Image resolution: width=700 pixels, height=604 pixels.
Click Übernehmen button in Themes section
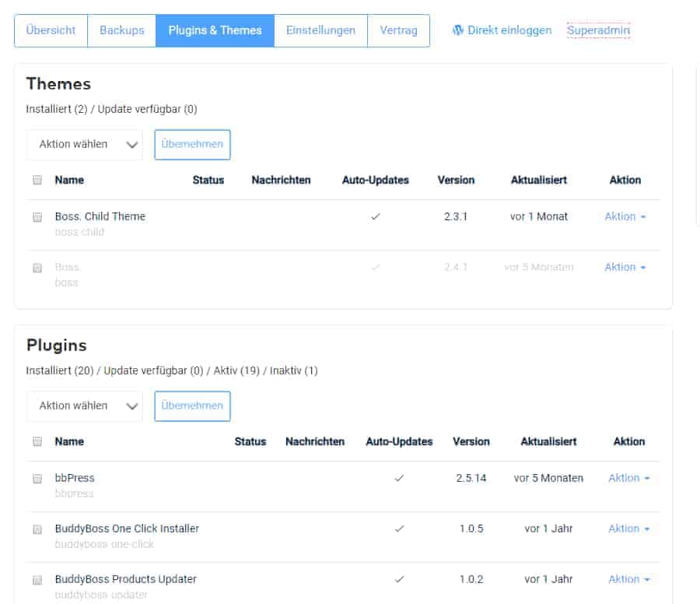coord(192,145)
